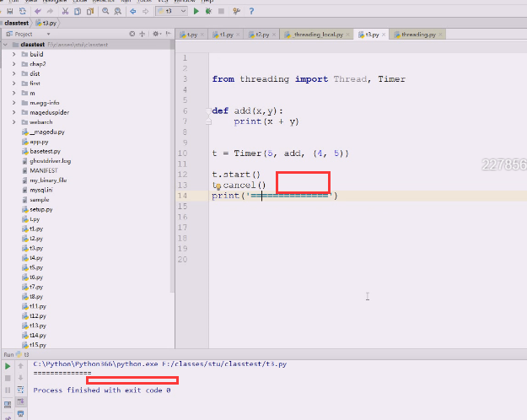Expand the webarch folder

[13, 122]
